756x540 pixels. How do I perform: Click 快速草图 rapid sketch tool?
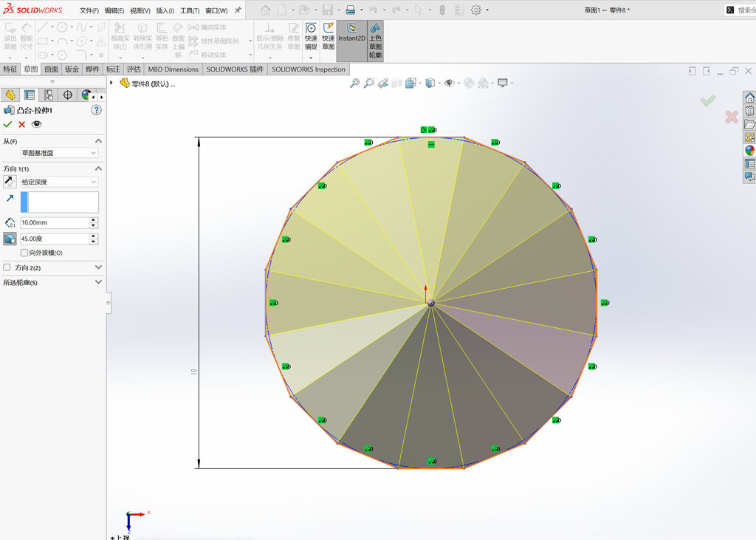click(329, 36)
